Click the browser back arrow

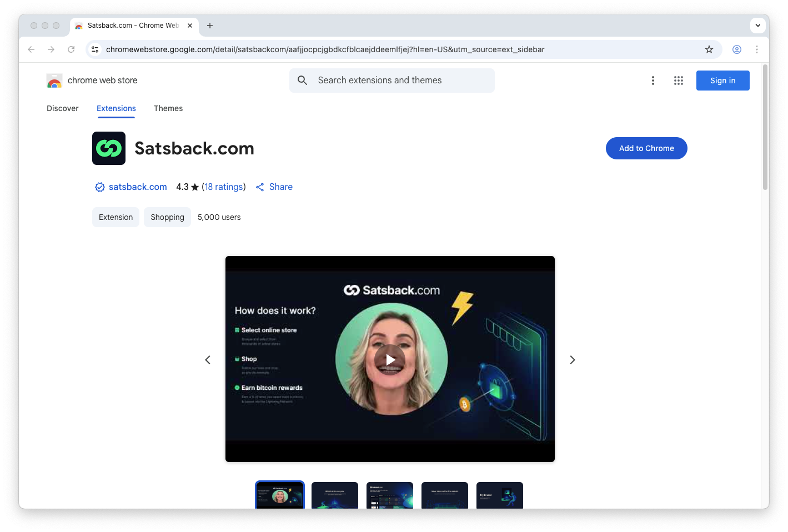point(31,49)
